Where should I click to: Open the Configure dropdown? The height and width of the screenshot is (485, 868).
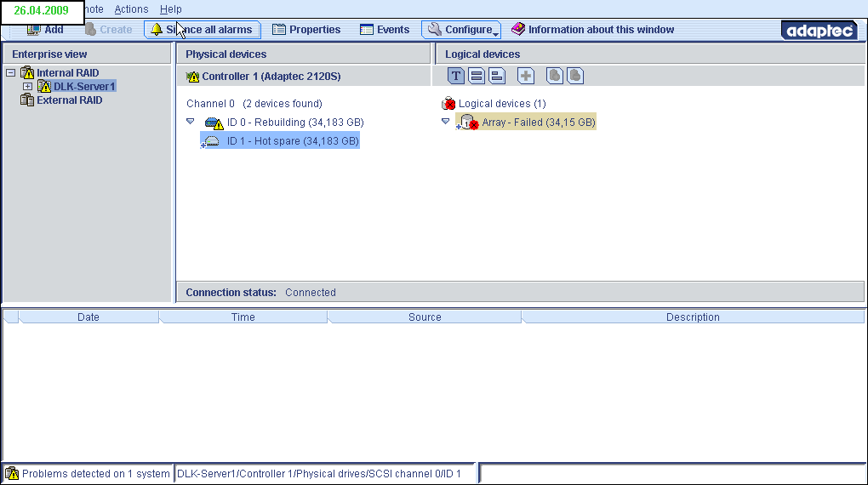[460, 30]
